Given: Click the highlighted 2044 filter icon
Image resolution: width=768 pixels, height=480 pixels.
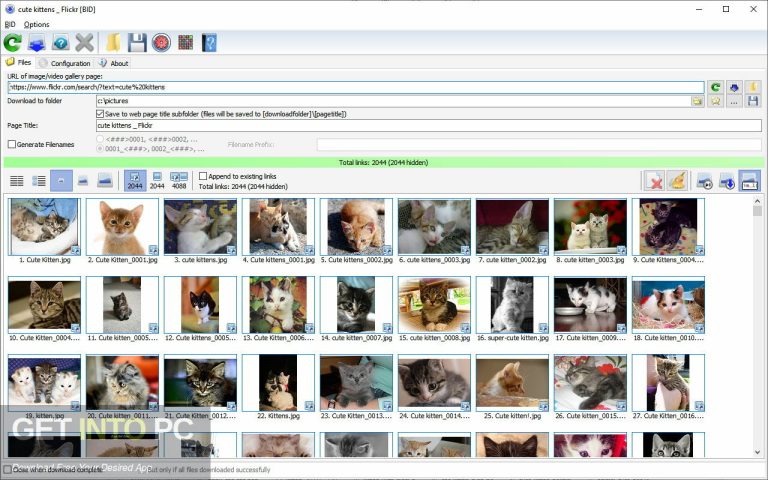Looking at the screenshot, I should click(135, 181).
